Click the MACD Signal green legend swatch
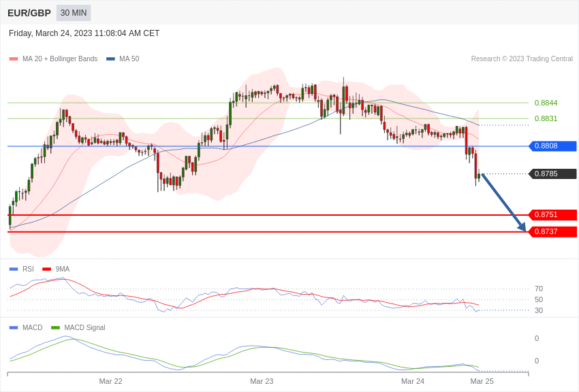The image size is (579, 392). (x=55, y=327)
